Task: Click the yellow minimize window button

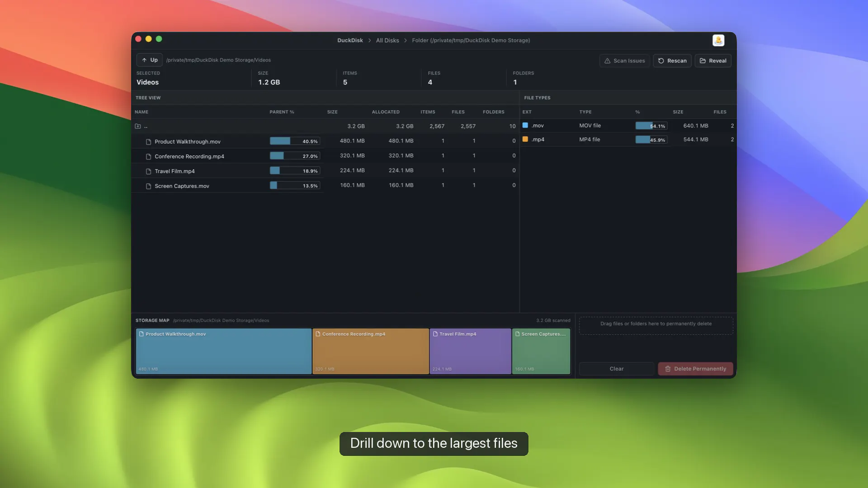Action: coord(148,39)
